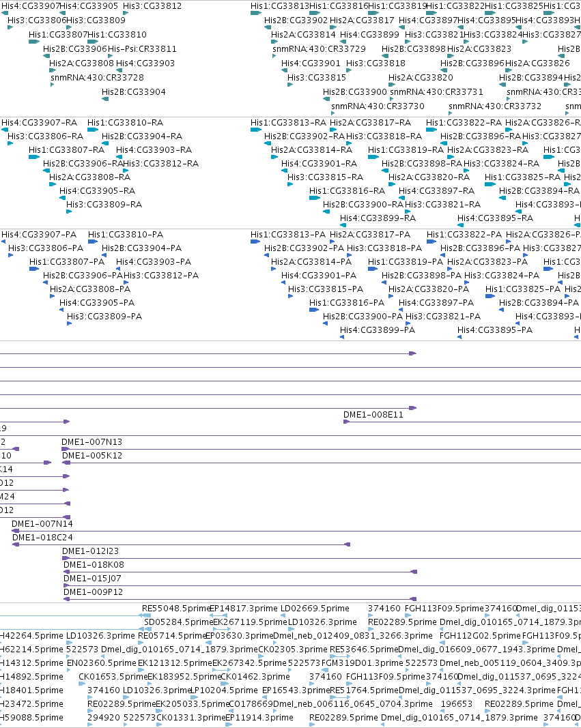The height and width of the screenshot is (728, 581).
Task: Click the His2B:CG33904 gene label
Action: coord(134,92)
